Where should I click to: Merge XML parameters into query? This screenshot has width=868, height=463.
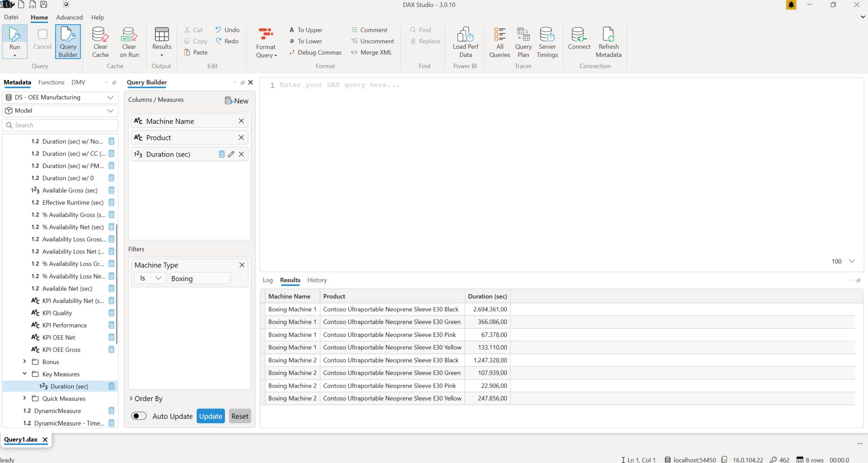372,52
